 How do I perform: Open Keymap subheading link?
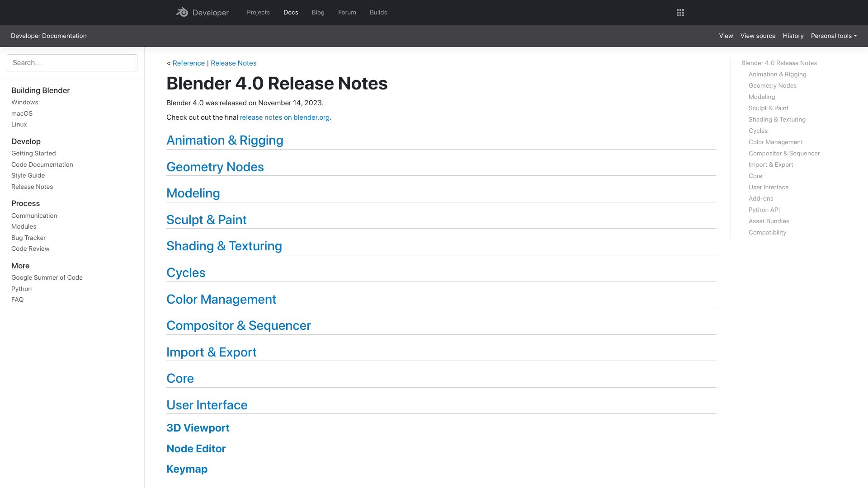click(x=187, y=469)
